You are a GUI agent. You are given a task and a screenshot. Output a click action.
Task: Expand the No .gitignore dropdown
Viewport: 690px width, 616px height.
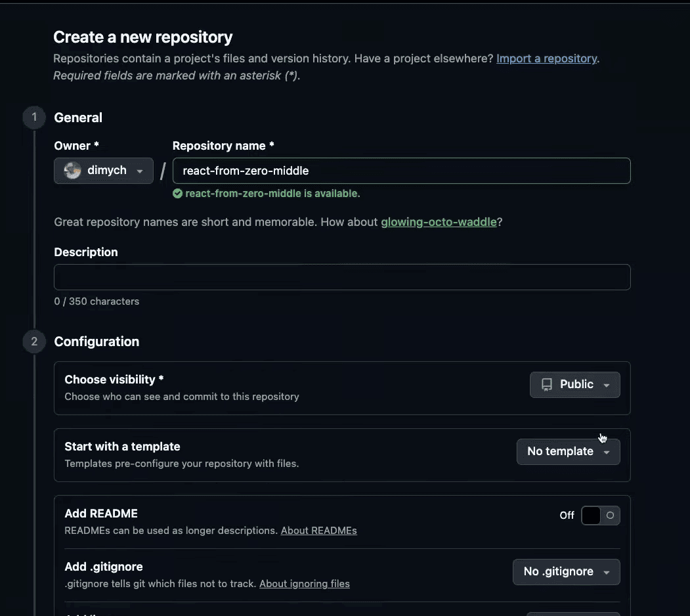pos(567,572)
